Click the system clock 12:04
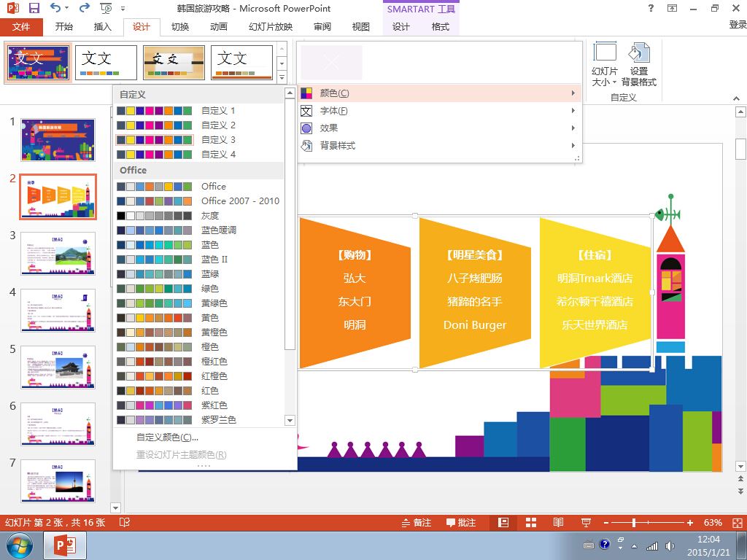The width and height of the screenshot is (747, 560). (708, 540)
